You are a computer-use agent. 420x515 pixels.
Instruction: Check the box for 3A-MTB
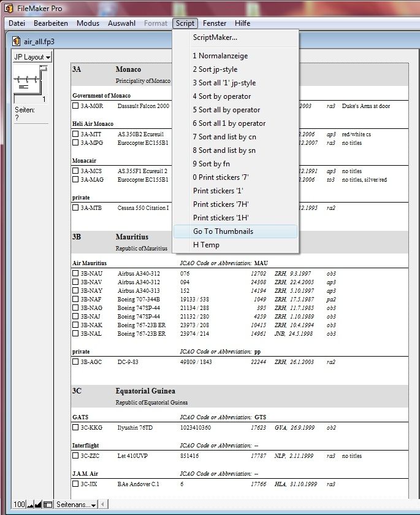click(75, 207)
